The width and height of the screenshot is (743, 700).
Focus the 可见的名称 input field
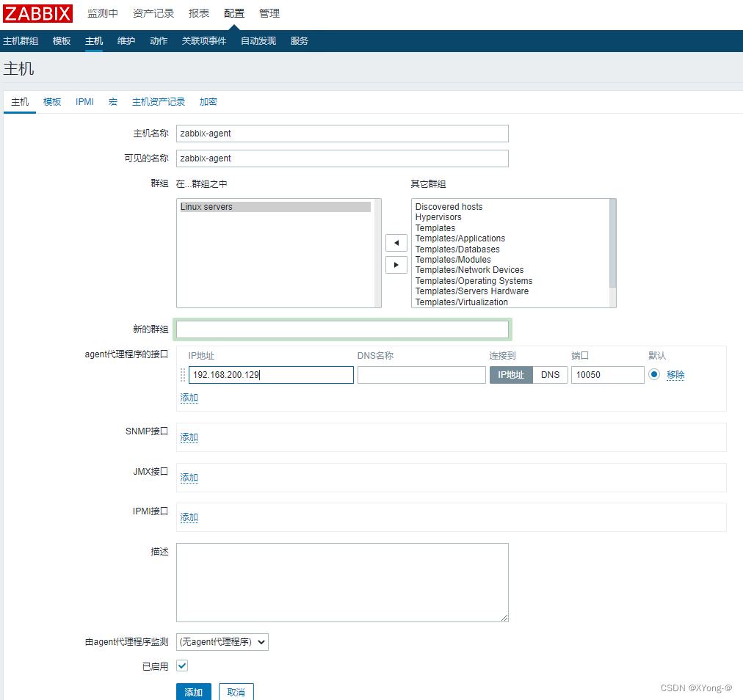(x=342, y=158)
